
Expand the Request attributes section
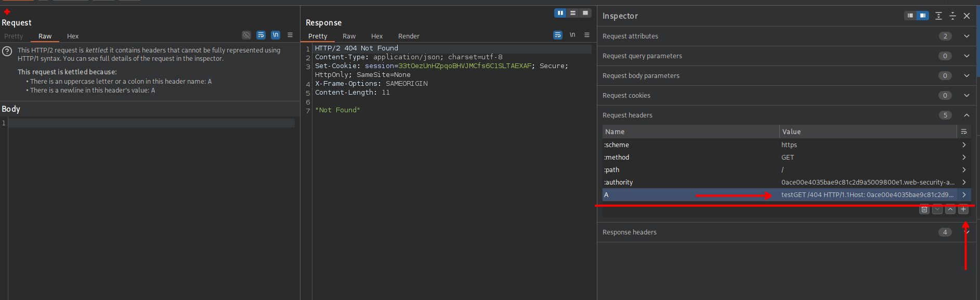click(966, 36)
